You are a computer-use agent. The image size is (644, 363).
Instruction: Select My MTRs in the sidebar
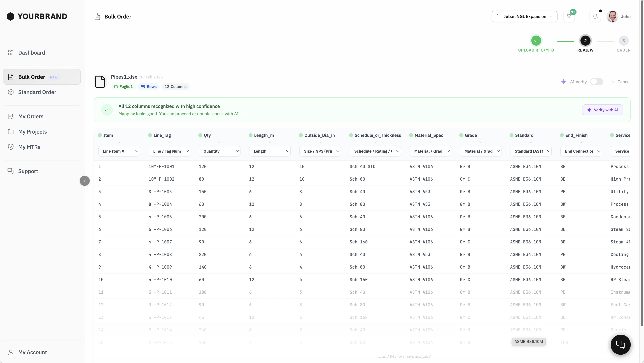[29, 147]
